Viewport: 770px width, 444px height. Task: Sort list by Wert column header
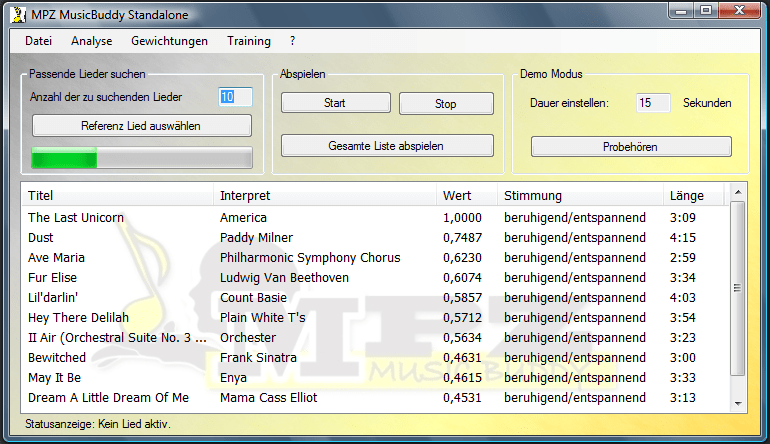coord(467,195)
